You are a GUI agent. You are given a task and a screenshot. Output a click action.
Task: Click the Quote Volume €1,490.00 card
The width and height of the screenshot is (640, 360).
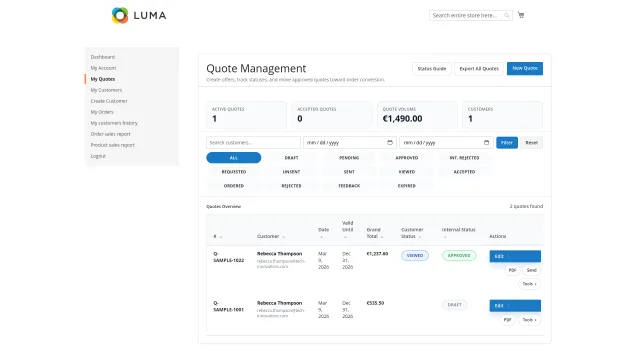coord(417,115)
